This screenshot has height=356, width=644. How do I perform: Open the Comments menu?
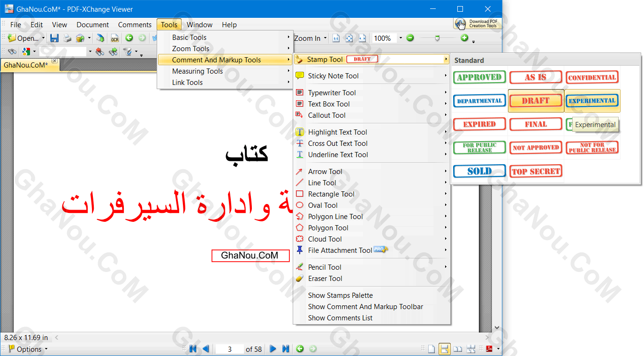(x=135, y=25)
